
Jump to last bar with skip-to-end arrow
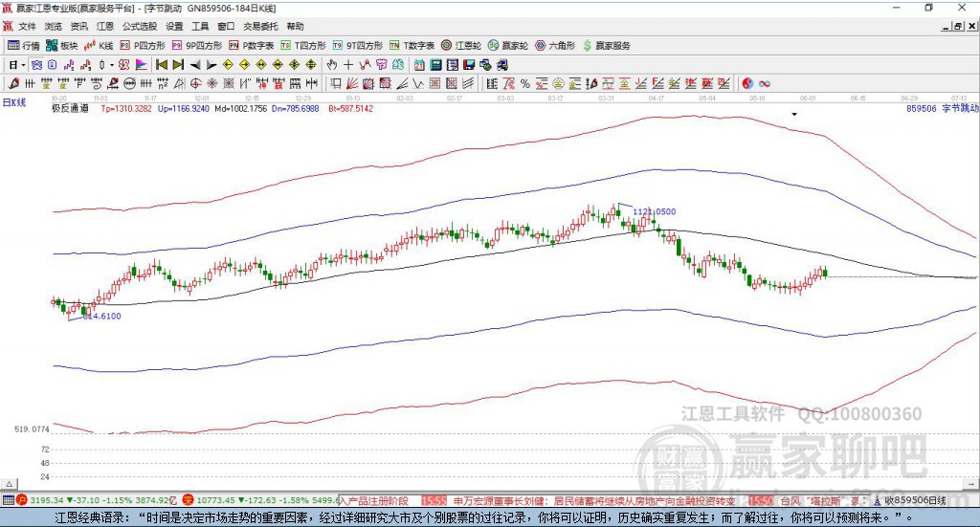click(178, 65)
